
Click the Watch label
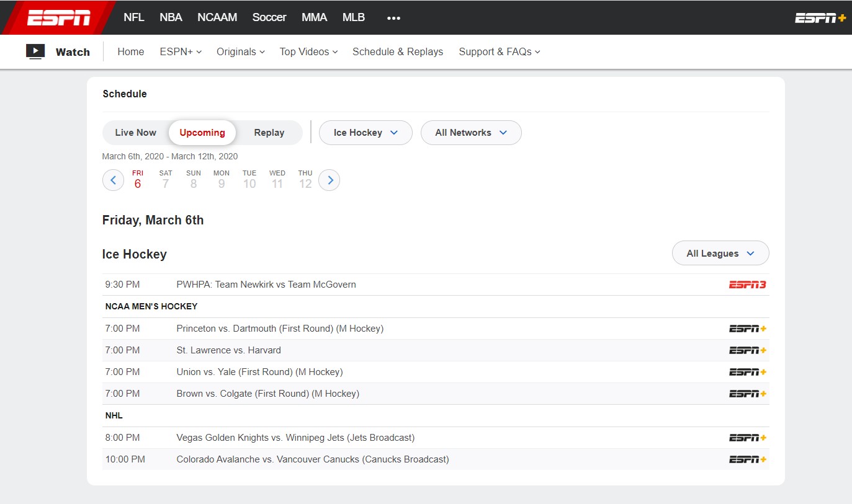pyautogui.click(x=73, y=52)
